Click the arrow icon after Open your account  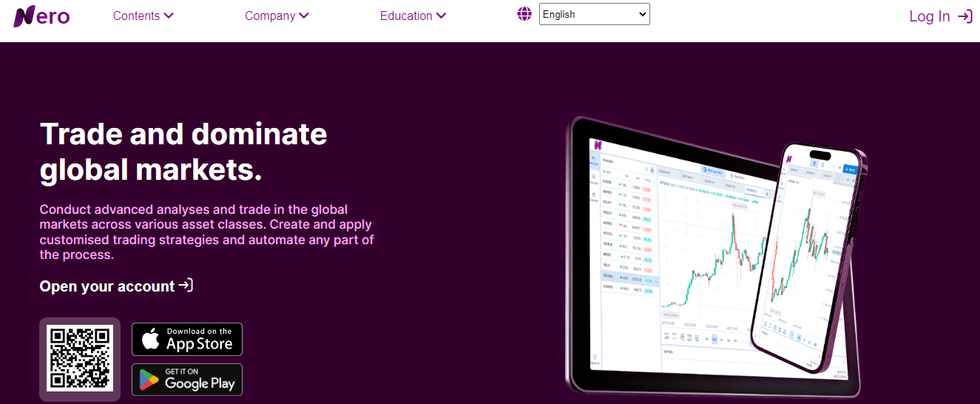[x=186, y=286]
